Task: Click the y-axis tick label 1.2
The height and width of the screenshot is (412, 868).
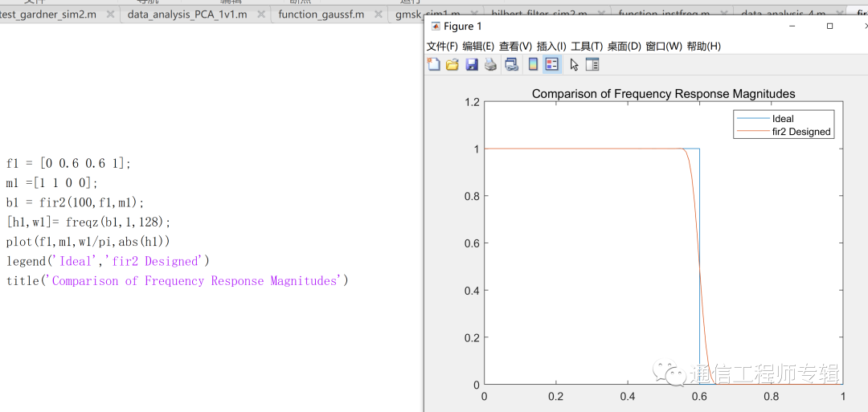Action: (x=471, y=102)
